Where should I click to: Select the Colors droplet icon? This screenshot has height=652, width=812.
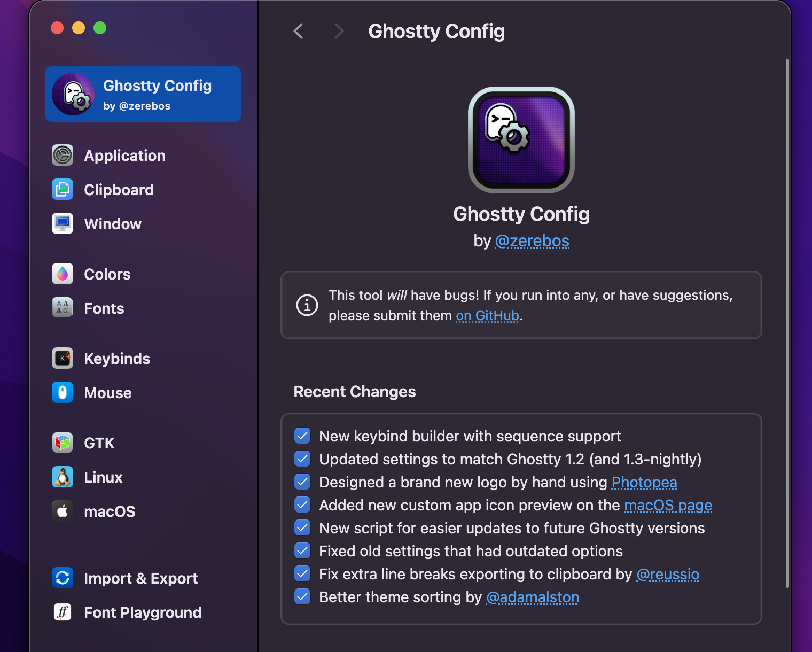(x=63, y=274)
